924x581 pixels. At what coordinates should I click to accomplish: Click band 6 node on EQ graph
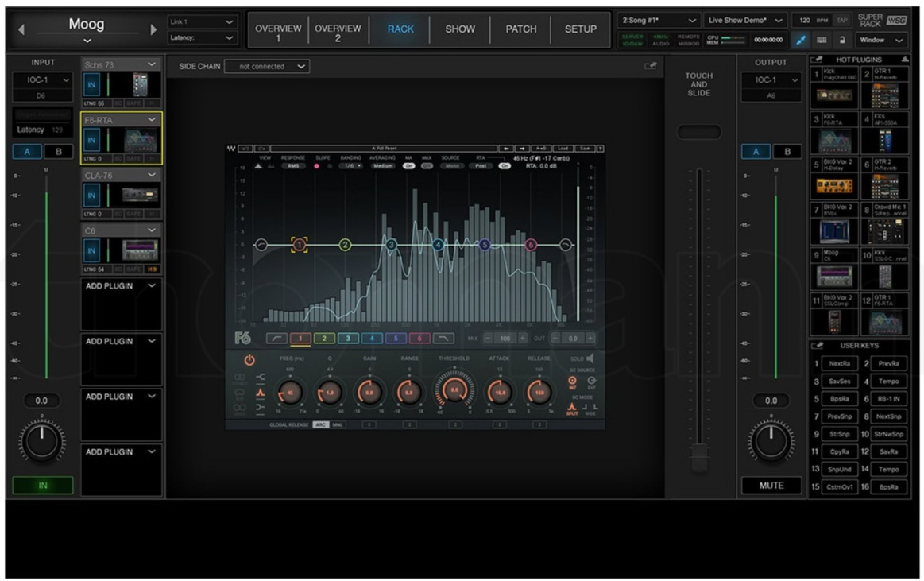click(531, 245)
